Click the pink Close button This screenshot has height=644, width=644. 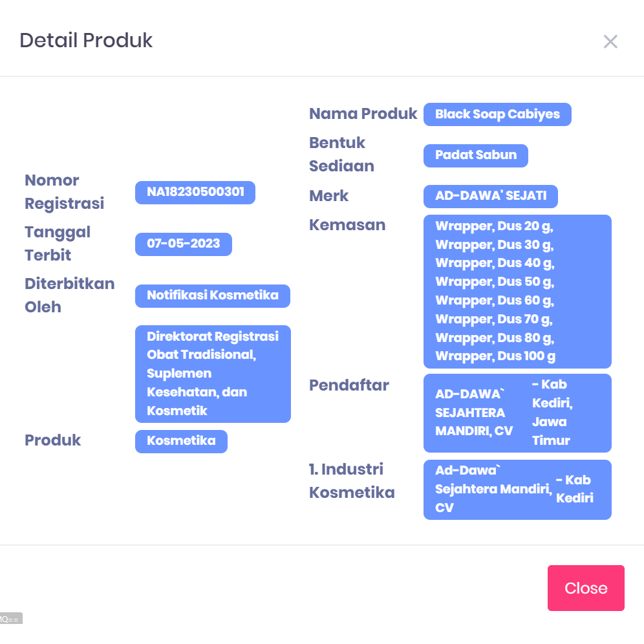click(x=586, y=588)
